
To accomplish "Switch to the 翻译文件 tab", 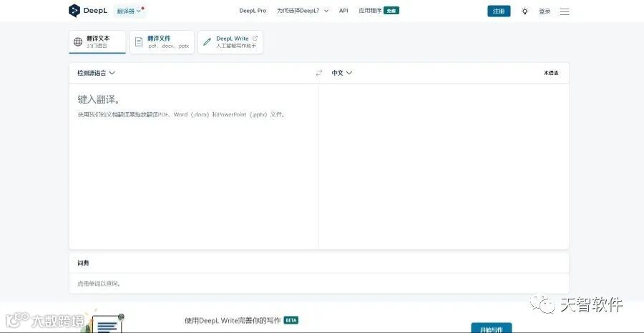I will pos(162,42).
